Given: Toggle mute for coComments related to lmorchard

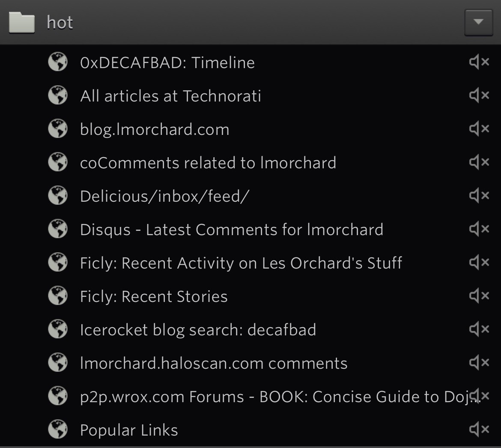Looking at the screenshot, I should point(479,163).
